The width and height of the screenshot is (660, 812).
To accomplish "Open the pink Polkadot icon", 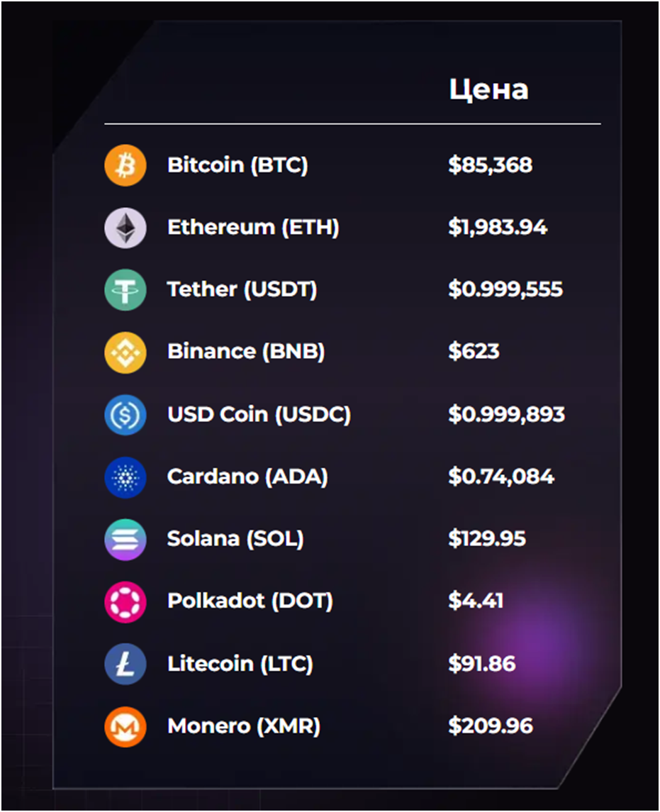I will [x=125, y=602].
